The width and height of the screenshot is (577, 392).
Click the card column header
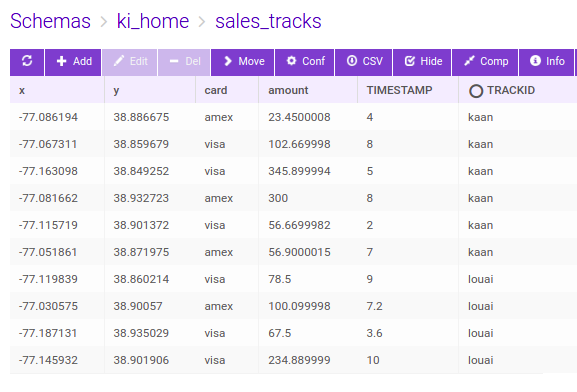pyautogui.click(x=216, y=90)
